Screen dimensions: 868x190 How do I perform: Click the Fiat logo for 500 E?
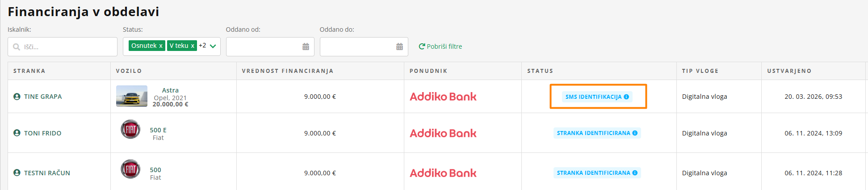(x=130, y=130)
